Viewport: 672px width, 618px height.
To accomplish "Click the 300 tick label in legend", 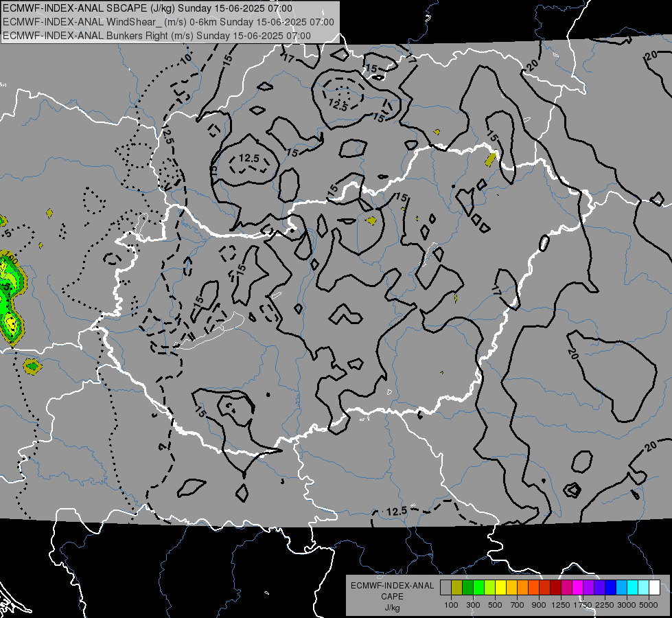I will click(x=473, y=605).
